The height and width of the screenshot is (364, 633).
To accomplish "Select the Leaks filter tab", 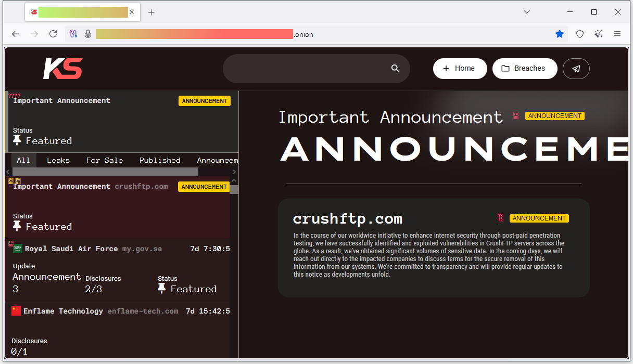I will click(x=58, y=160).
